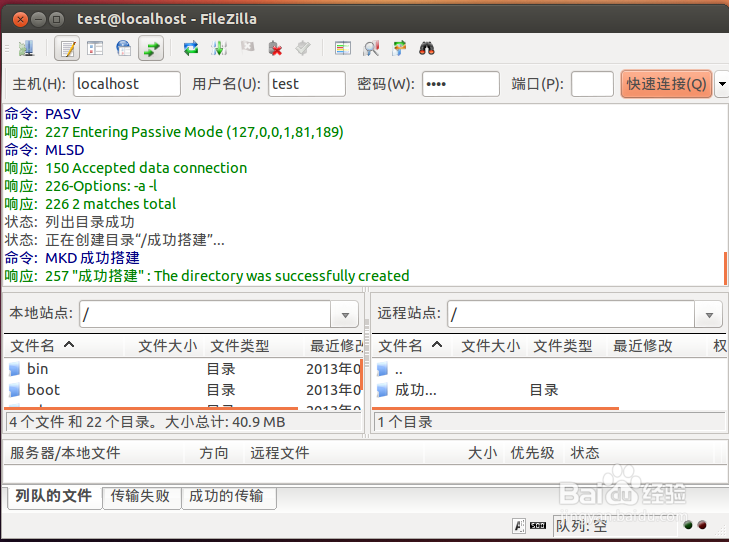Select the local bin folder
This screenshot has height=542, width=729.
(x=183, y=369)
